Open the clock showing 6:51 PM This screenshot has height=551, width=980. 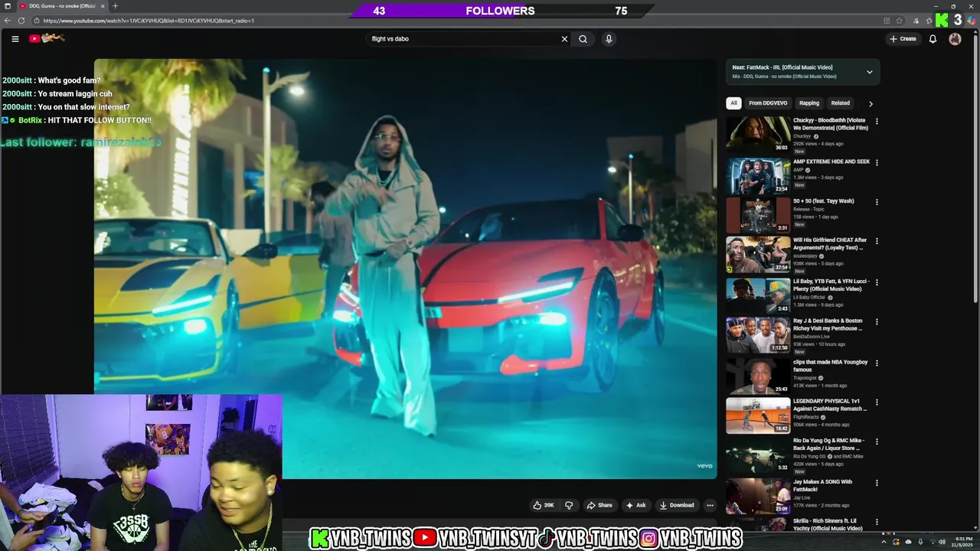point(962,542)
